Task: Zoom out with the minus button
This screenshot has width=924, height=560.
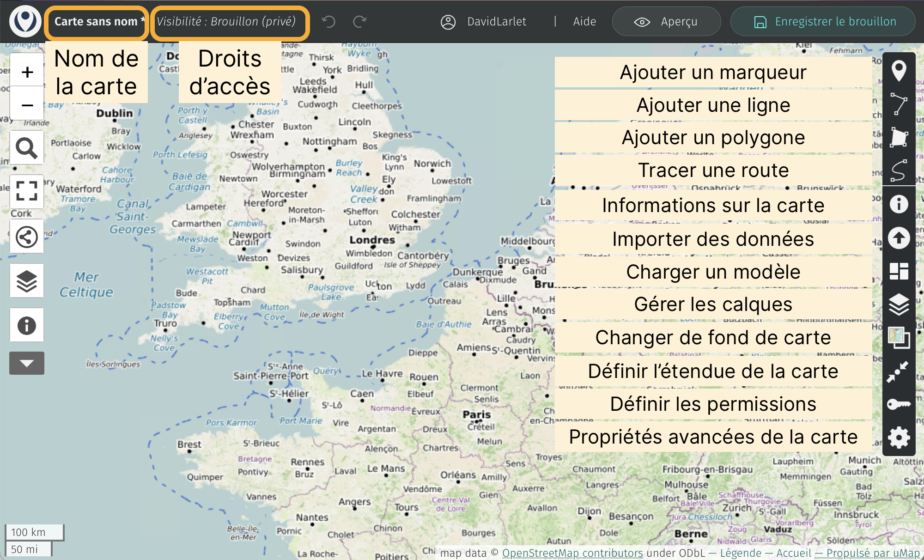Action: tap(27, 105)
